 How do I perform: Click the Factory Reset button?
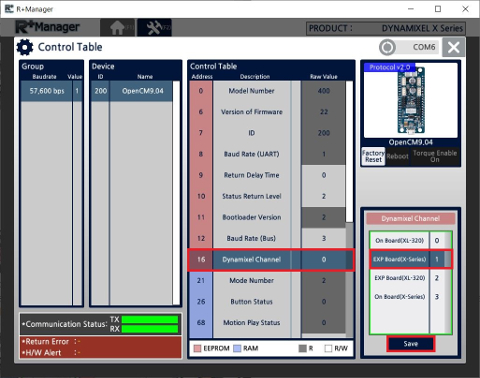coord(373,156)
